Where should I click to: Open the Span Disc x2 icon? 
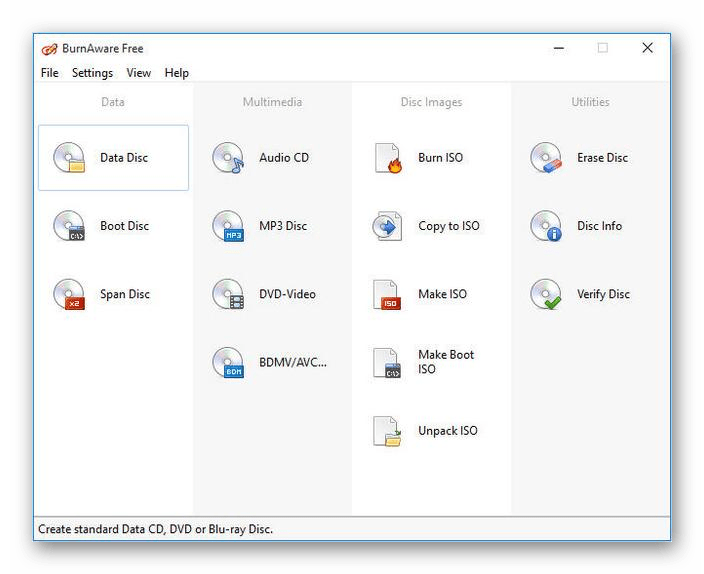(x=69, y=294)
